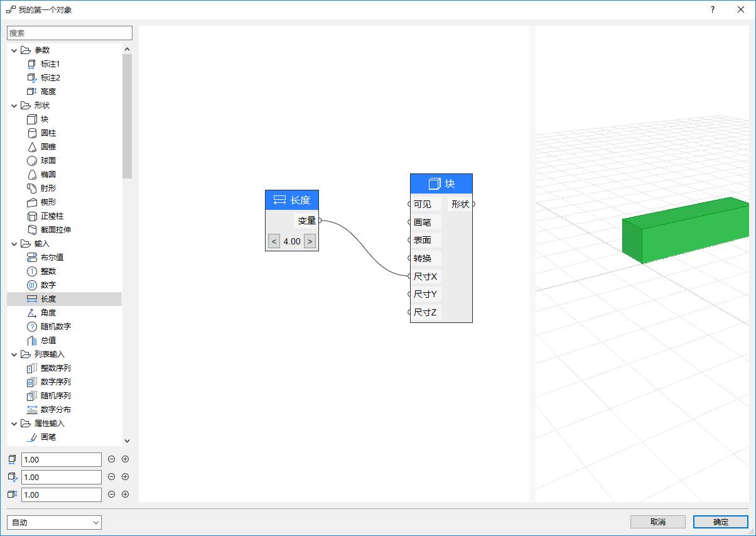
Task: Increase third dimension with plus button
Action: 125,495
